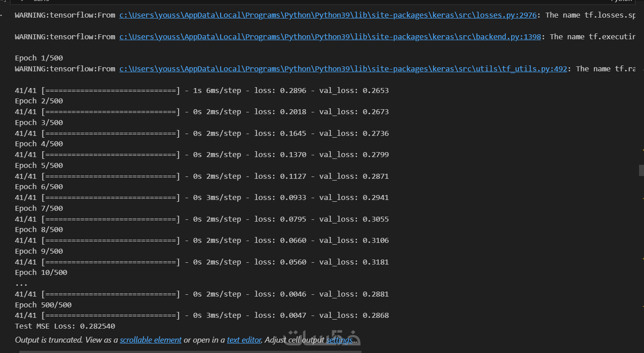Click the Epoch 7/500 label

[x=39, y=209]
